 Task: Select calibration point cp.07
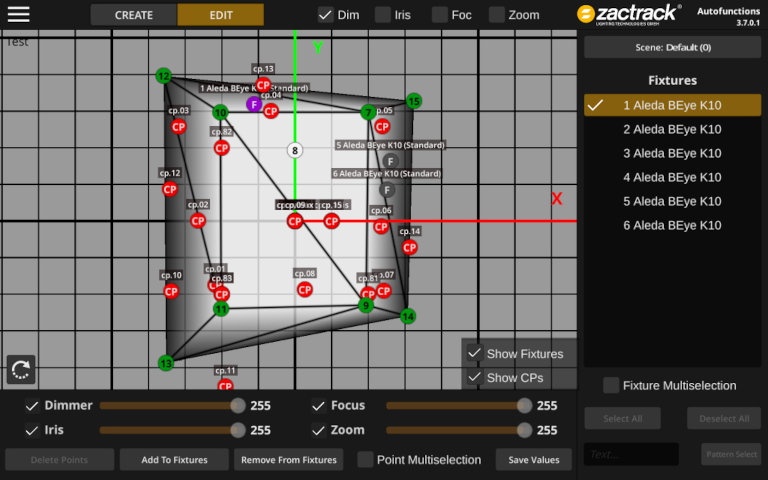tap(384, 291)
